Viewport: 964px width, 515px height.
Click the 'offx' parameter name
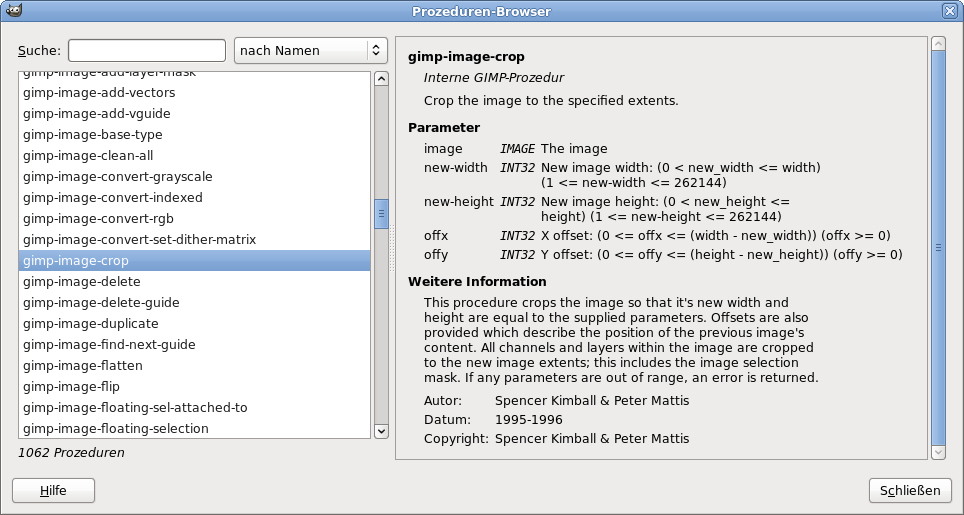[436, 235]
